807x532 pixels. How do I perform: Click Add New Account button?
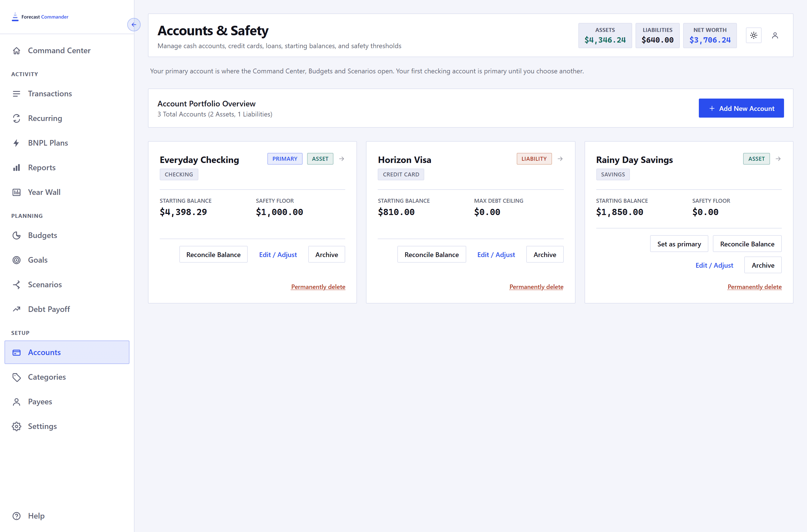(x=741, y=108)
